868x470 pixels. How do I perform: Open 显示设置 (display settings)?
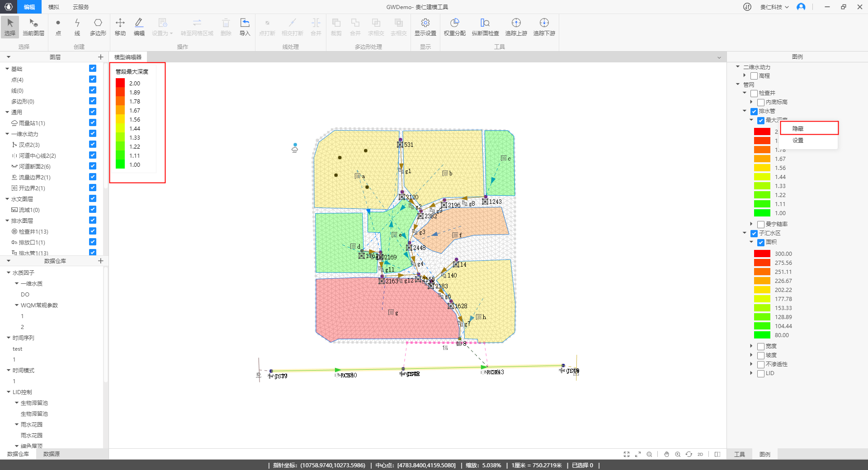(425, 27)
